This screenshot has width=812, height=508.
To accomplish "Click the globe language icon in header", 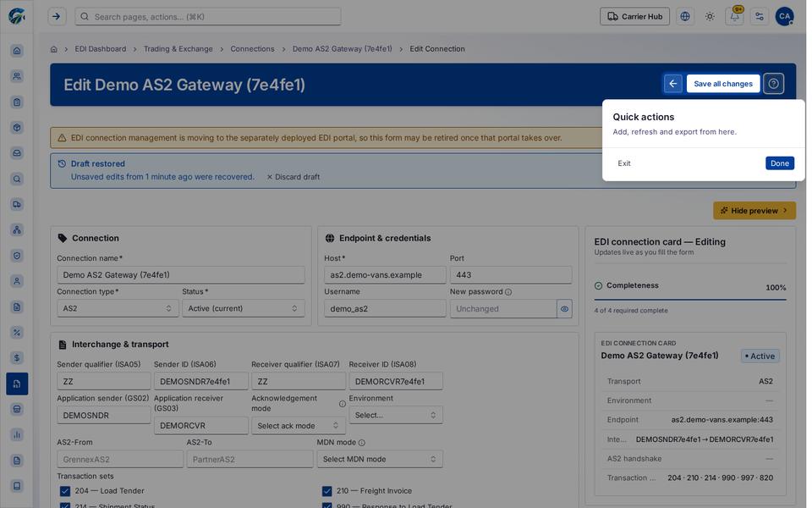I will (x=685, y=17).
